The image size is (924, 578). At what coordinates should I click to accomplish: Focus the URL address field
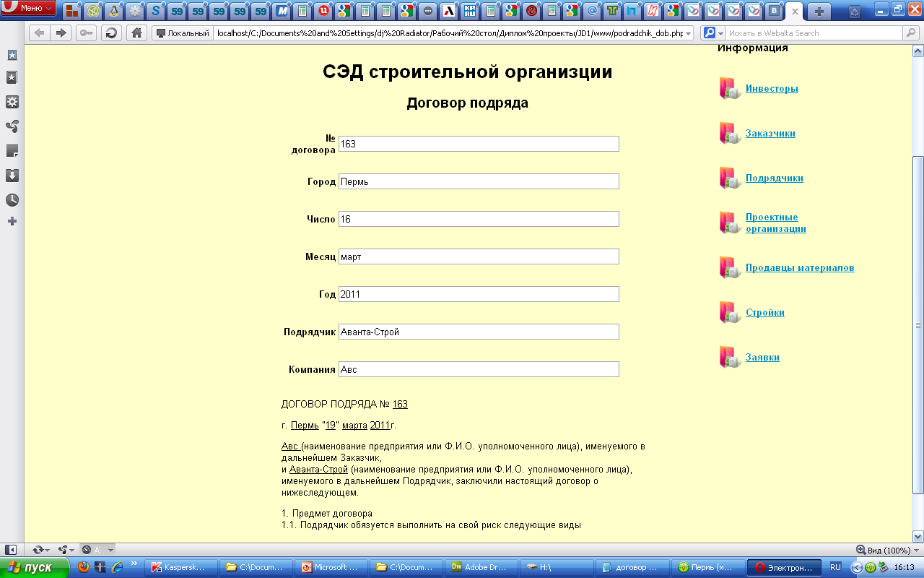pos(449,33)
